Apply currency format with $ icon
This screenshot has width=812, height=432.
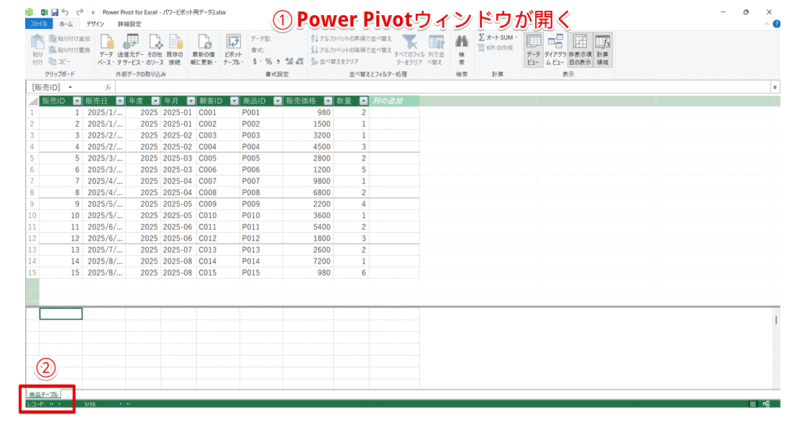256,61
